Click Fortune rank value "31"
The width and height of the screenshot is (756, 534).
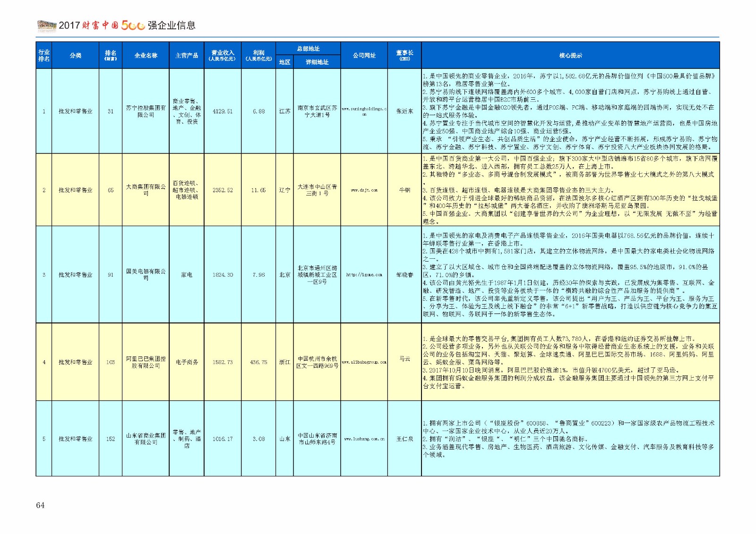[110, 111]
